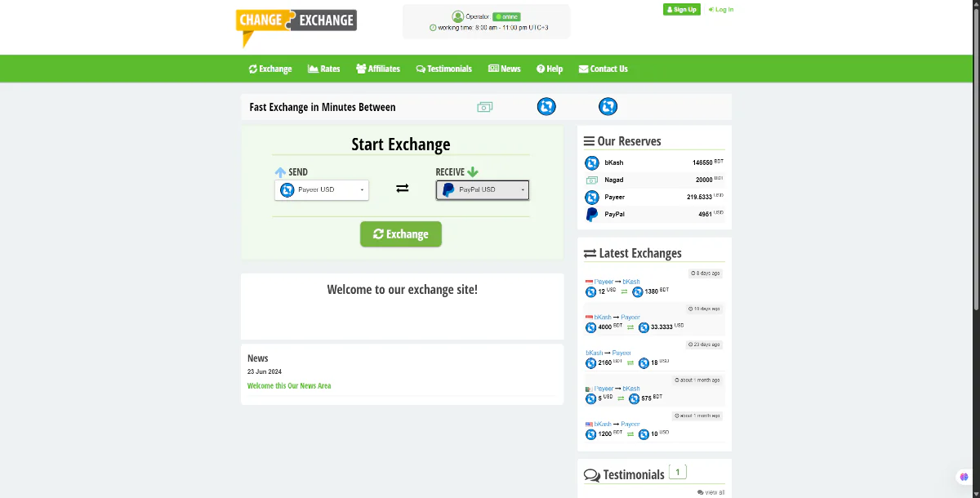Screen dimensions: 980x498
Task: Click the green 'online' operator status badge
Action: pos(506,16)
